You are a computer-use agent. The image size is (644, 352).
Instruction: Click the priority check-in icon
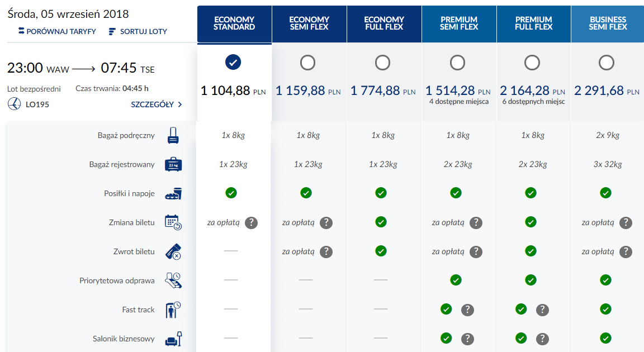pos(173,280)
